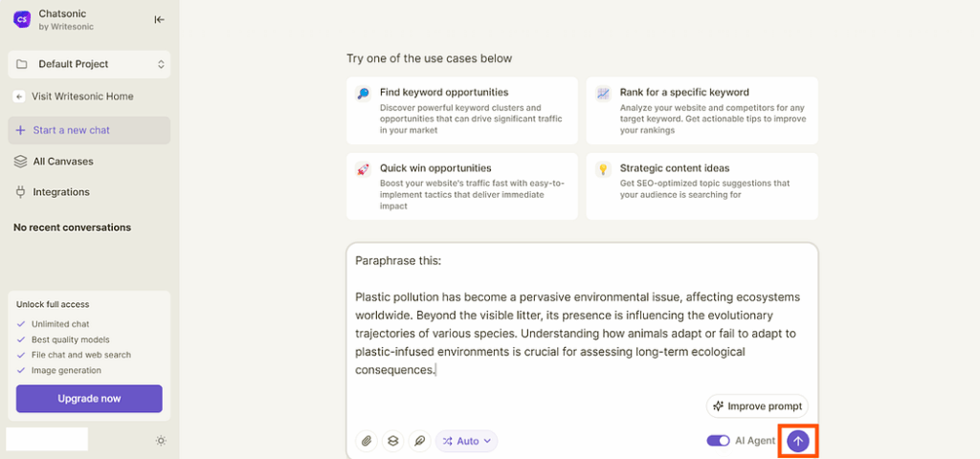Collapse the sidebar with the arrow icon

pyautogui.click(x=160, y=19)
